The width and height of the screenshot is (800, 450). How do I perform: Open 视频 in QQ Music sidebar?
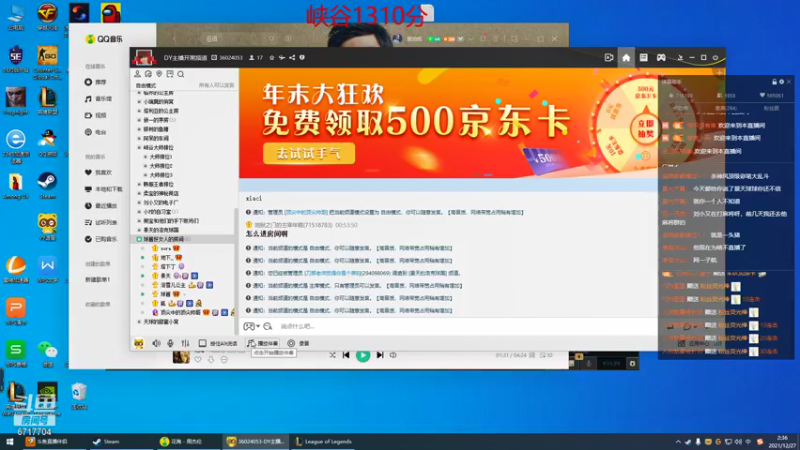pyautogui.click(x=95, y=115)
